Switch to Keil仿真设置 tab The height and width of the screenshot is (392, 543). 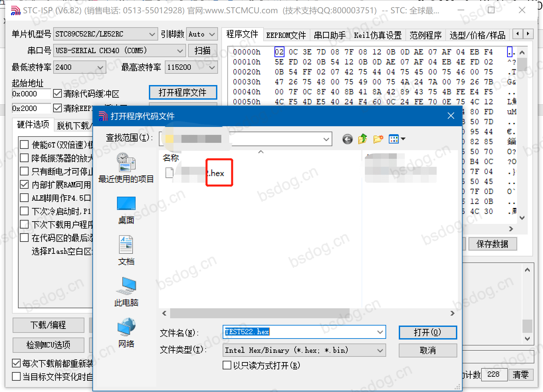(378, 35)
